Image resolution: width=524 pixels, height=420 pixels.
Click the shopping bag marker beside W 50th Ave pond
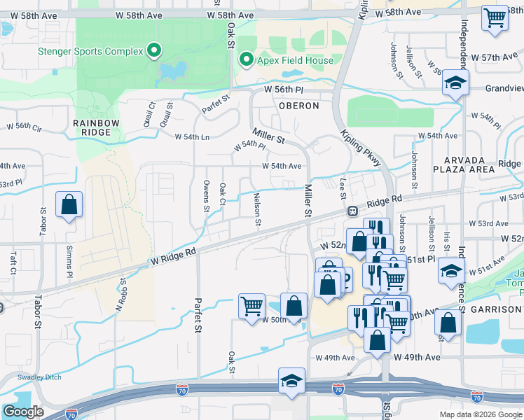coord(294,307)
